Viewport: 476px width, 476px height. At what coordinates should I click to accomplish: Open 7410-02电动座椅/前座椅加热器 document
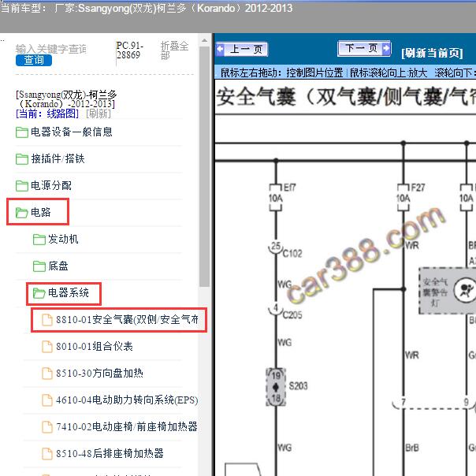[x=120, y=426]
